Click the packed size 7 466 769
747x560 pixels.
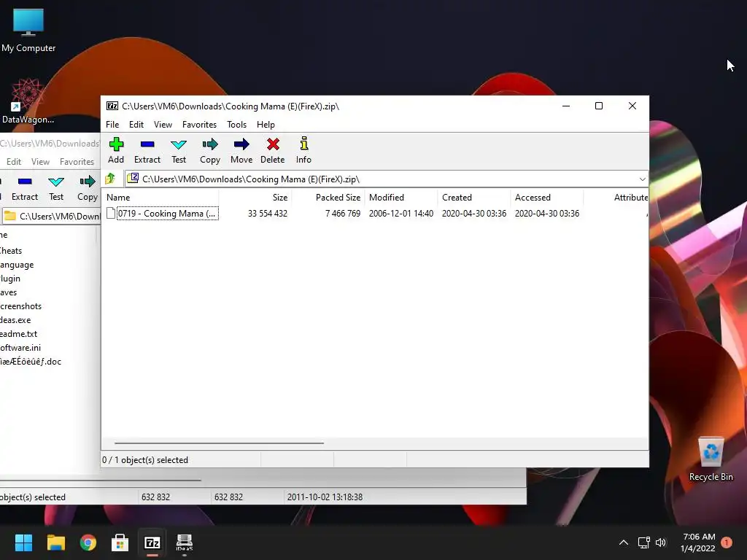click(x=343, y=214)
